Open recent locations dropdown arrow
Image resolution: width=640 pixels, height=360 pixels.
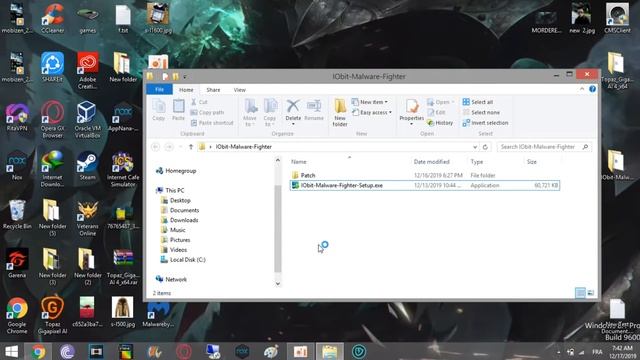[181, 147]
